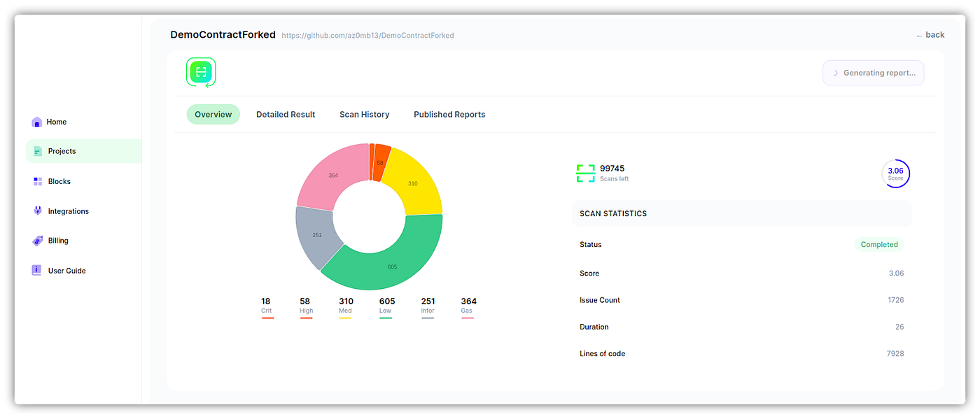The height and width of the screenshot is (419, 980).
Task: Expand the Published Reports section
Action: [x=449, y=114]
